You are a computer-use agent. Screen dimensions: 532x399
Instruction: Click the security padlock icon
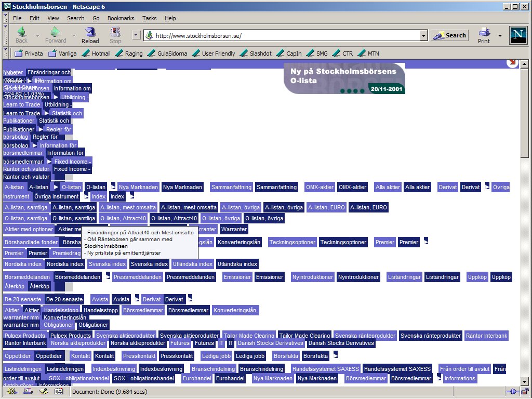(525, 392)
